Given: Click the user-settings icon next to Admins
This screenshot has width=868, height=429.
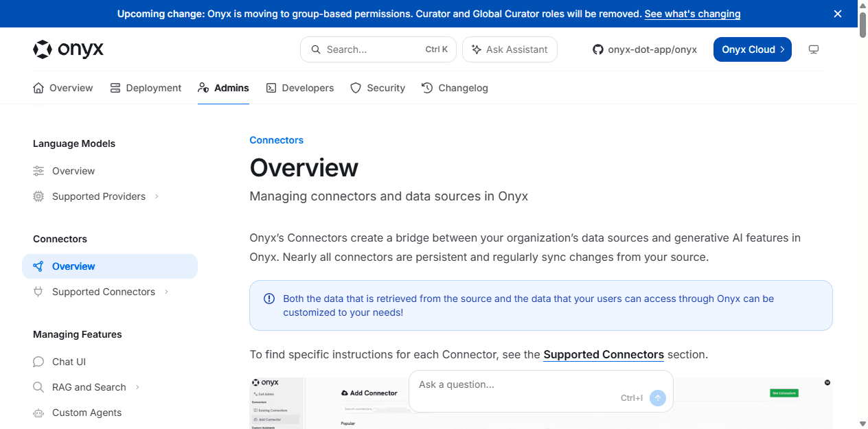Looking at the screenshot, I should pos(203,88).
